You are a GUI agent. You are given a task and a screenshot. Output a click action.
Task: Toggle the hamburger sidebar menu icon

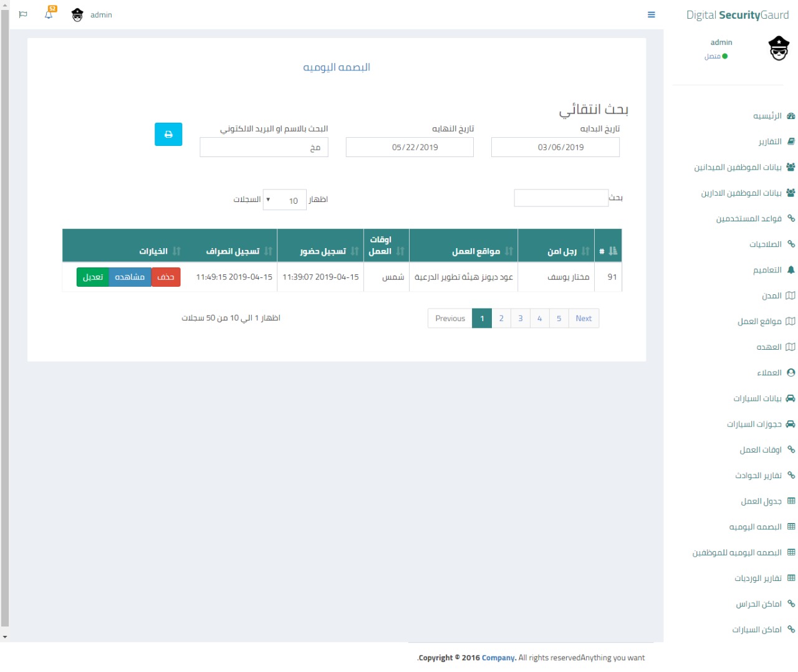tap(651, 15)
